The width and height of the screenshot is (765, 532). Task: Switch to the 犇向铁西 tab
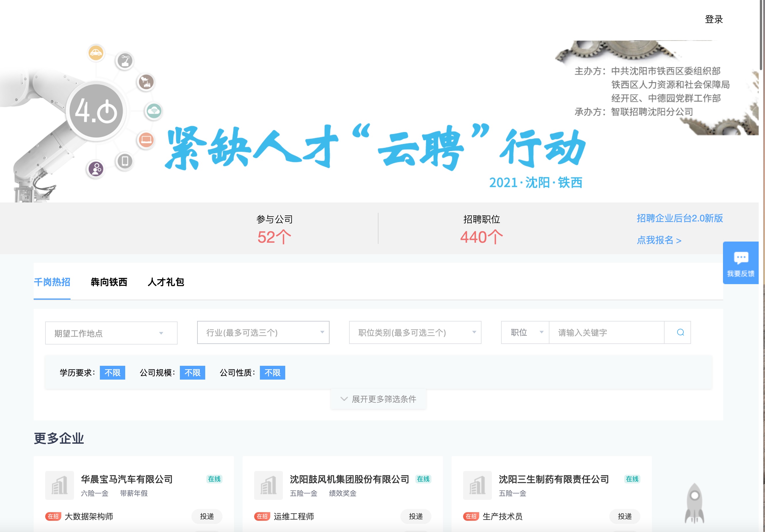click(109, 282)
